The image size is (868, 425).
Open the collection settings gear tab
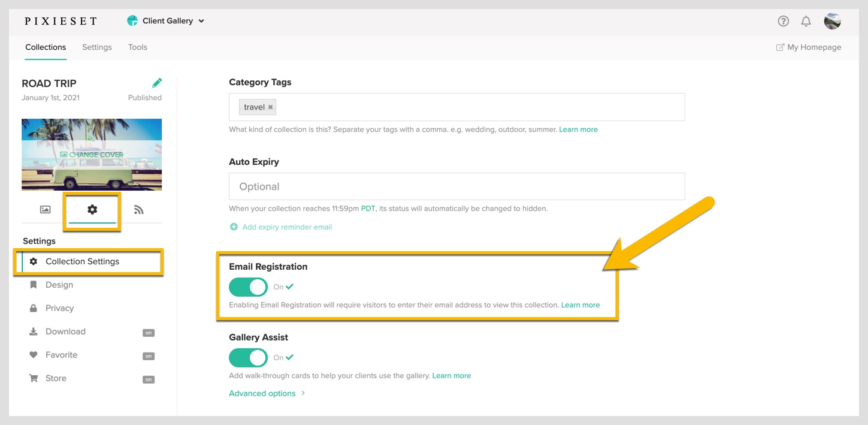click(x=92, y=209)
